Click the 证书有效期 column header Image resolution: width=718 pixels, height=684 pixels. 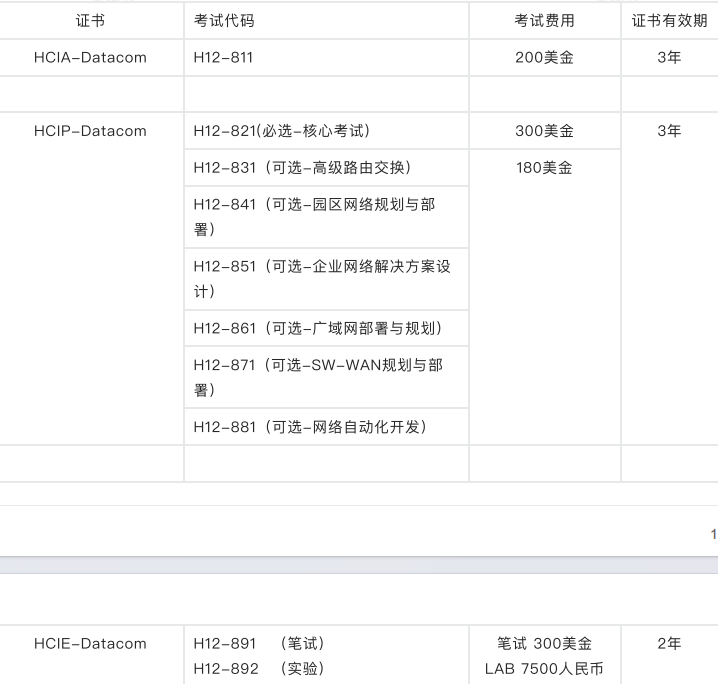click(x=669, y=21)
